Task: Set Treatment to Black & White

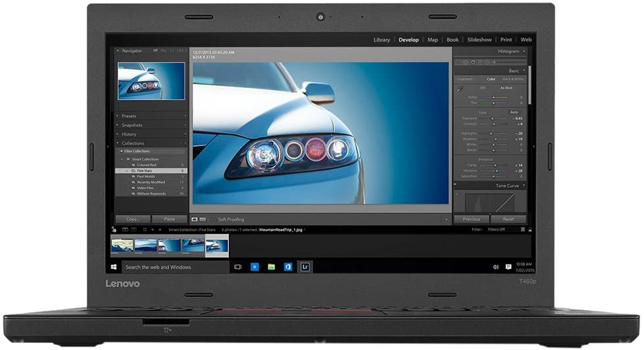Action: 512,79
